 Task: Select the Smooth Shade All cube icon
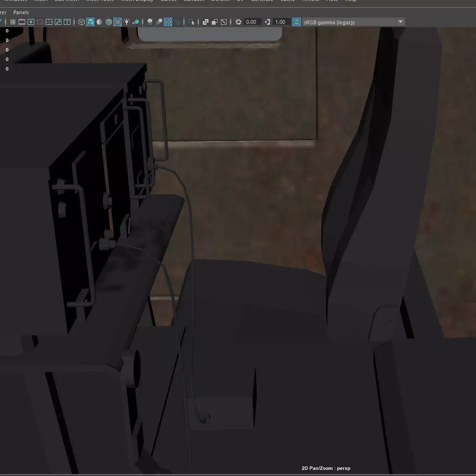tap(90, 22)
